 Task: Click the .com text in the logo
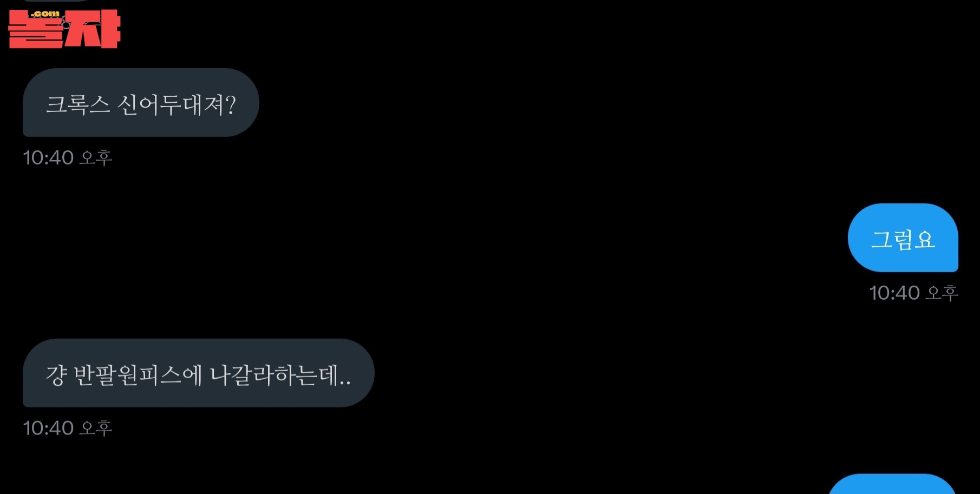(45, 14)
